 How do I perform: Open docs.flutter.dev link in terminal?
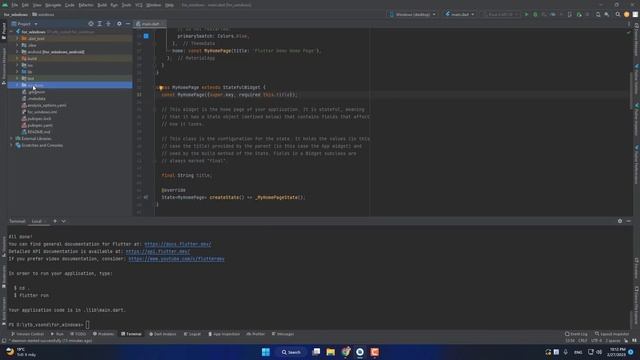pos(178,244)
